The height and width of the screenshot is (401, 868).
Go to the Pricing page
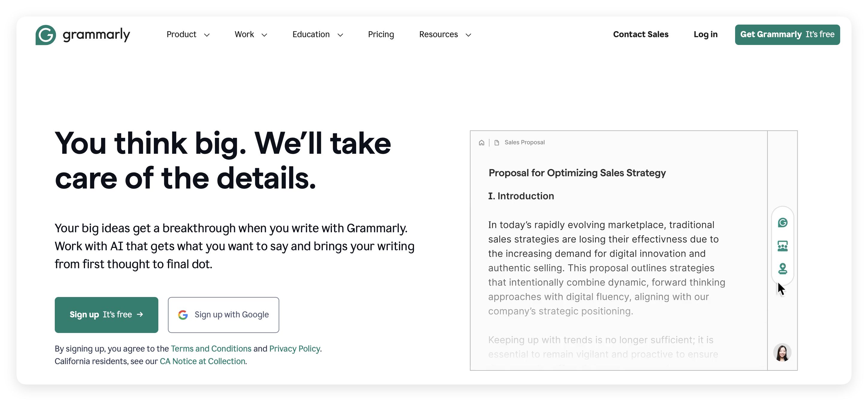[381, 34]
